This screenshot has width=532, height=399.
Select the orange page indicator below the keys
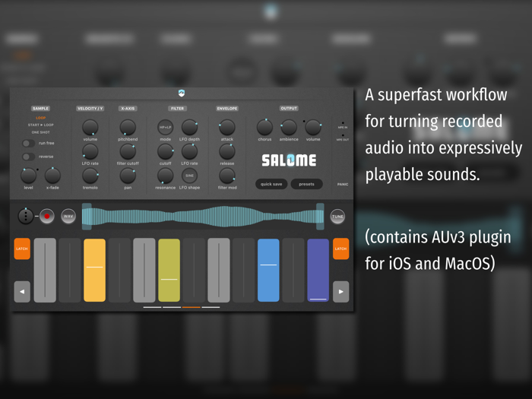tap(192, 307)
